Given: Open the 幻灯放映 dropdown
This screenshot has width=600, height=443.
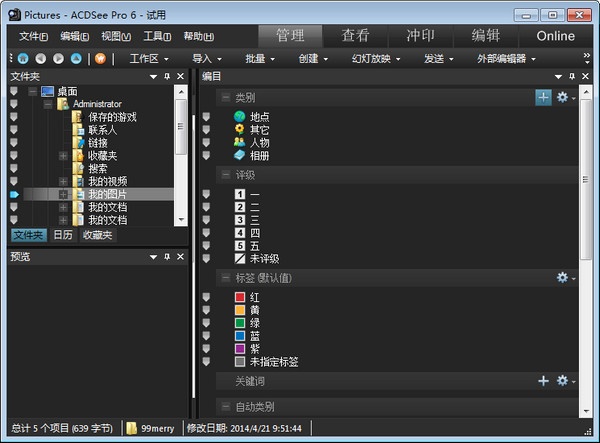Looking at the screenshot, I should 376,59.
